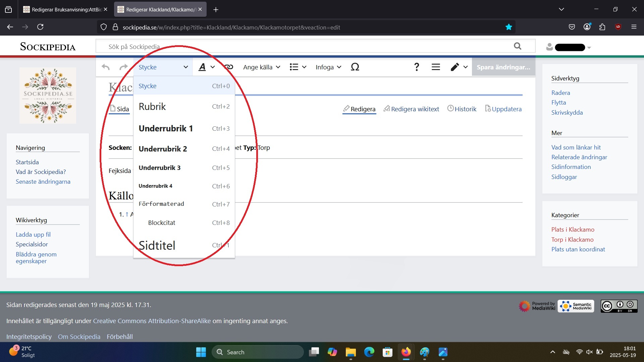The height and width of the screenshot is (362, 644).
Task: Expand the text style A dropdown
Action: coord(206,67)
